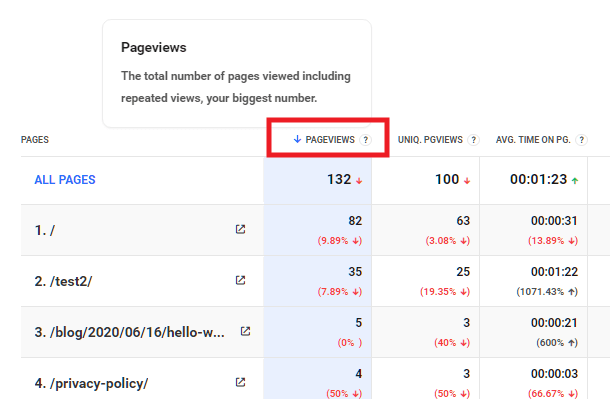Click the 00:01:23 total average time value

[x=538, y=180]
